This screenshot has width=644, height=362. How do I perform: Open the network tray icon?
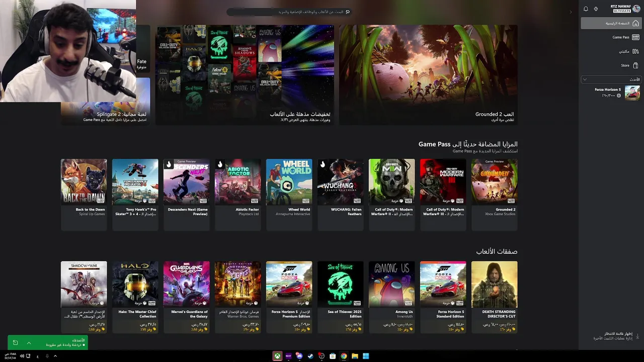[x=28, y=356]
